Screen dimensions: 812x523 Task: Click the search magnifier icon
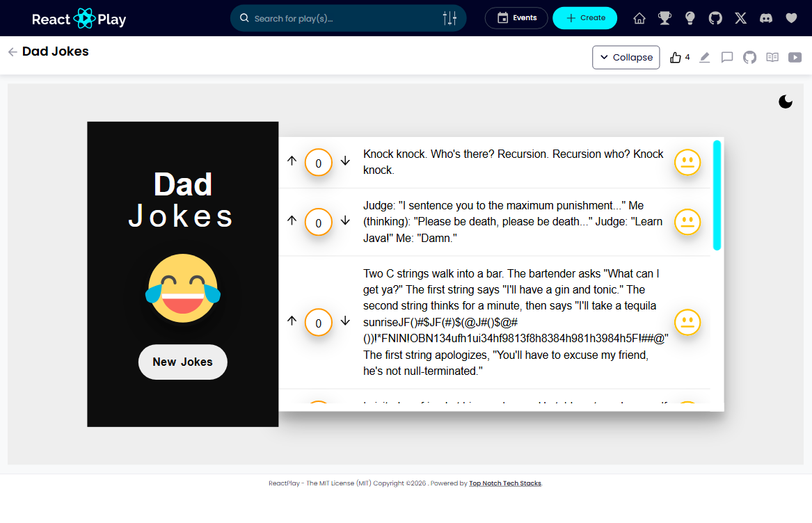[244, 18]
